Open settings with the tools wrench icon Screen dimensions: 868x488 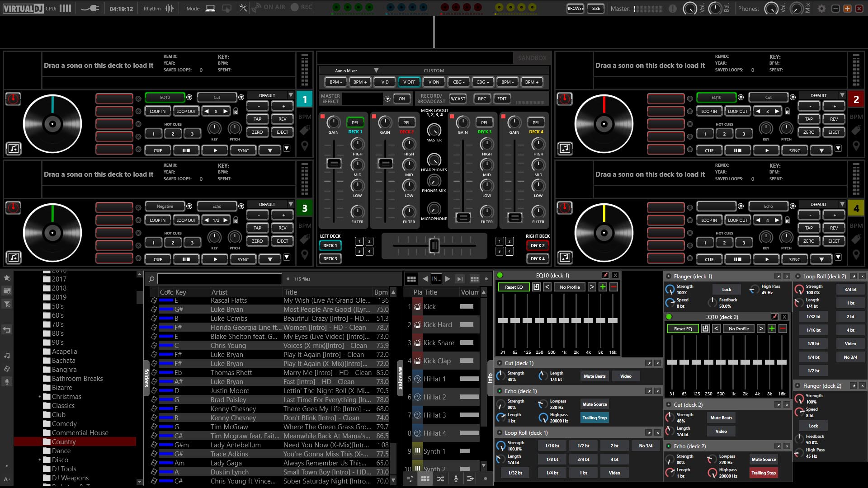click(243, 8)
